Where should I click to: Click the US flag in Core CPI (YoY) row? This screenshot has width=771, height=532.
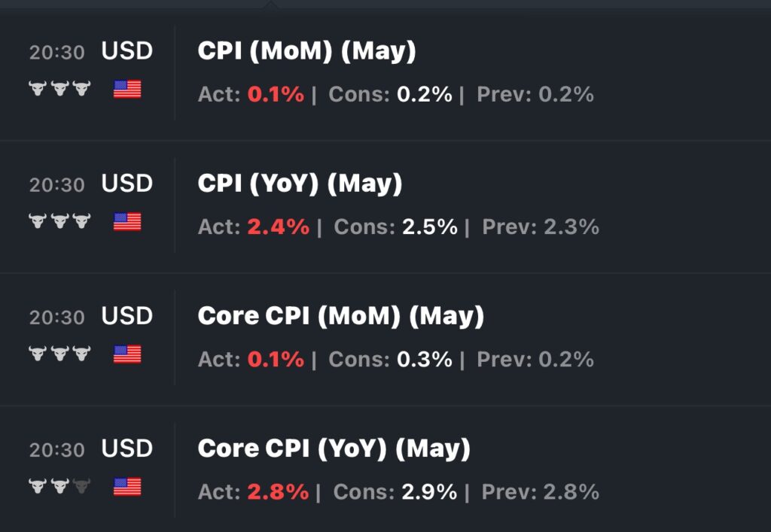(127, 487)
